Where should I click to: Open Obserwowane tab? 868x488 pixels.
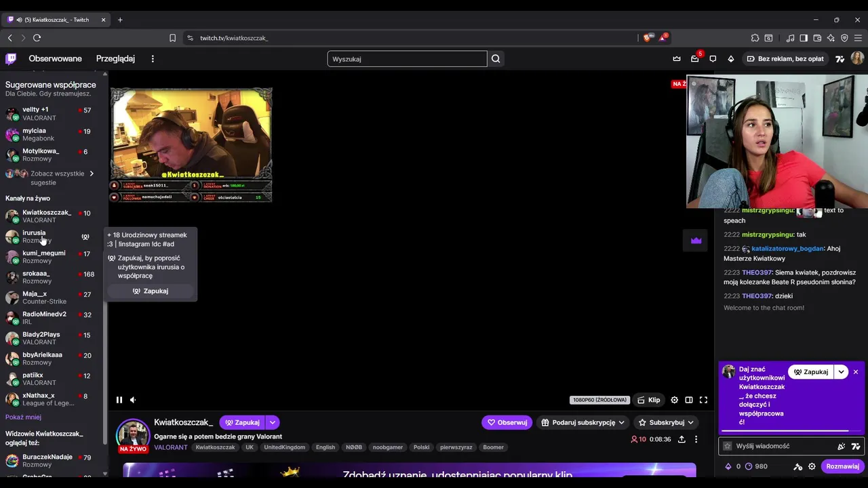pyautogui.click(x=55, y=59)
